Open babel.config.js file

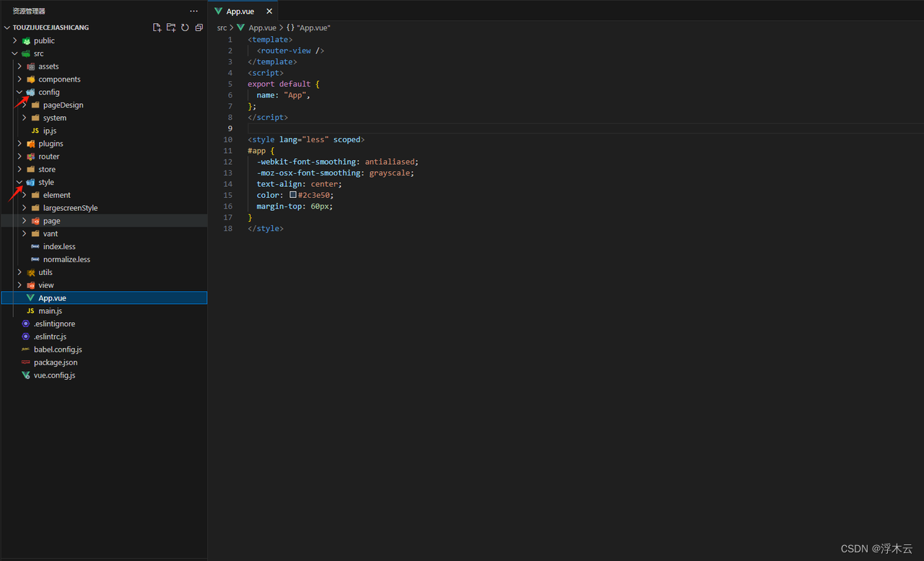58,349
